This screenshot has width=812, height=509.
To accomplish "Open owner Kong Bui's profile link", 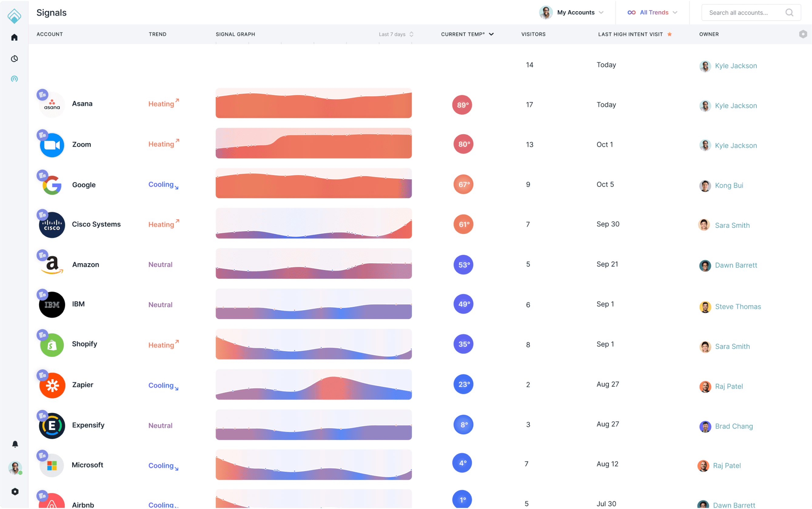I will tap(729, 185).
